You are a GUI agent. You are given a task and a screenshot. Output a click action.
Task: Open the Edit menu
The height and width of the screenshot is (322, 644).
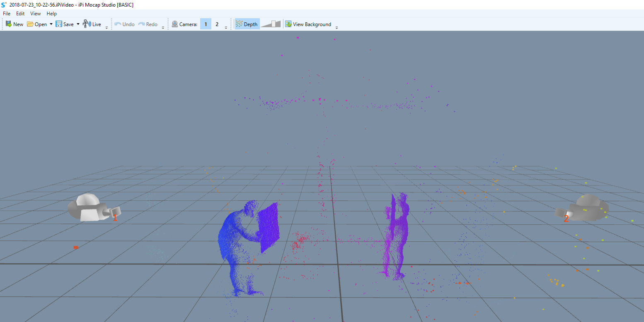[x=20, y=14]
